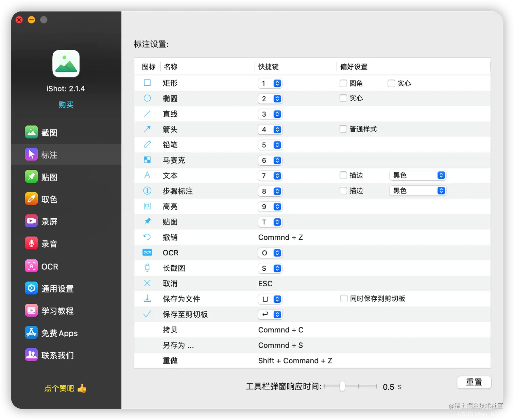Click the 购买 purchase link

pos(66,104)
